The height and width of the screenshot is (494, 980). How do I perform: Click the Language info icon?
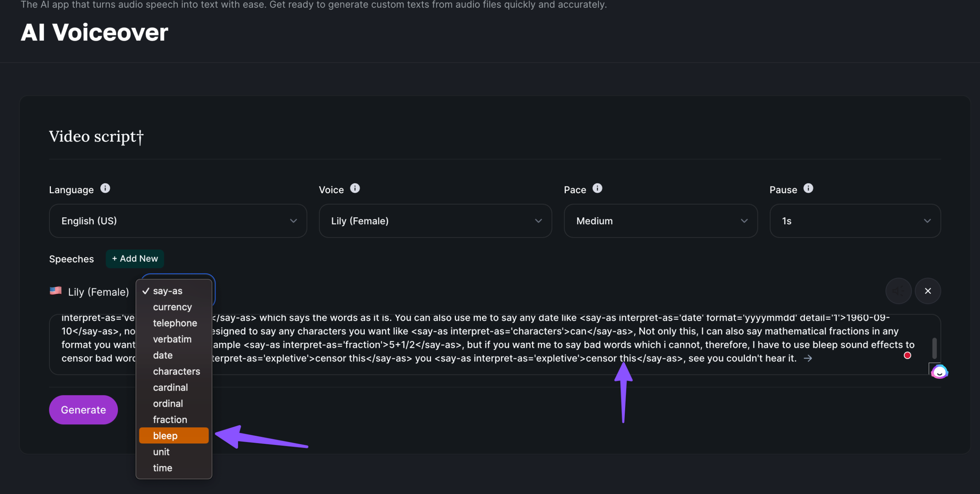pos(105,188)
